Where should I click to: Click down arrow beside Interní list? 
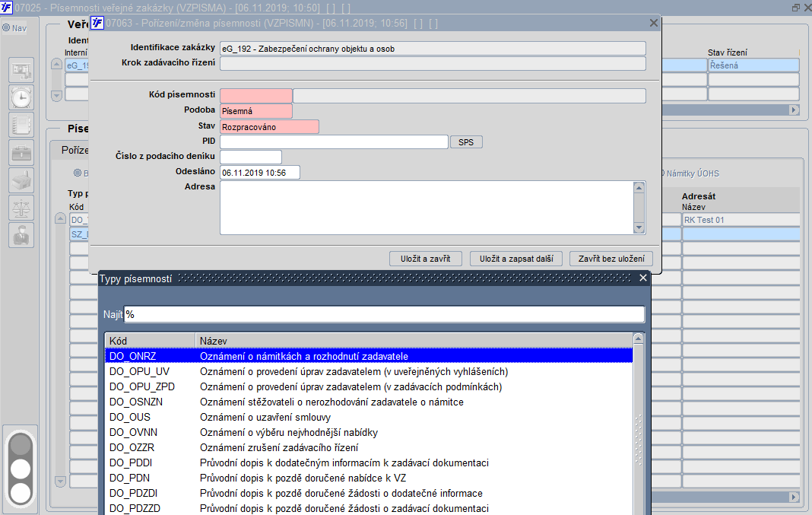(x=56, y=96)
